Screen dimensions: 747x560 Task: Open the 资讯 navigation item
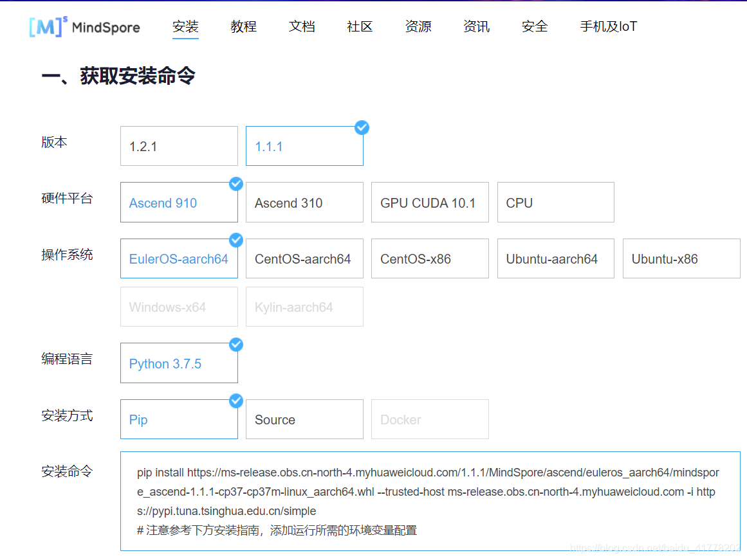(476, 26)
